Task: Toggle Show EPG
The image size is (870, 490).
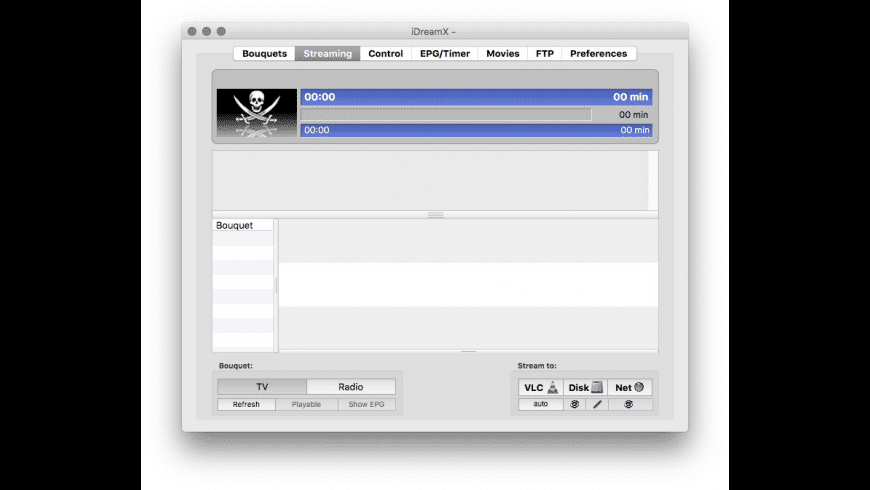Action: pyautogui.click(x=366, y=404)
